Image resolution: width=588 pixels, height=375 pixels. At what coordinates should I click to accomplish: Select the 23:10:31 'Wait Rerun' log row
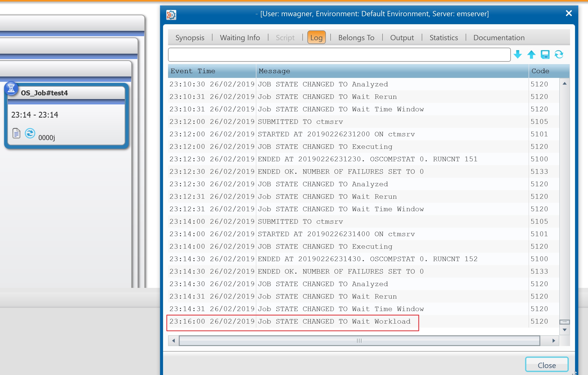(x=364, y=97)
